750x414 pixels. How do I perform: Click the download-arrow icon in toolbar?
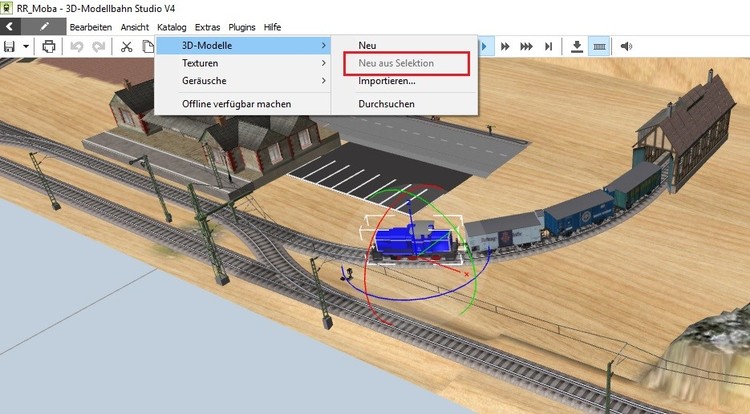point(577,46)
